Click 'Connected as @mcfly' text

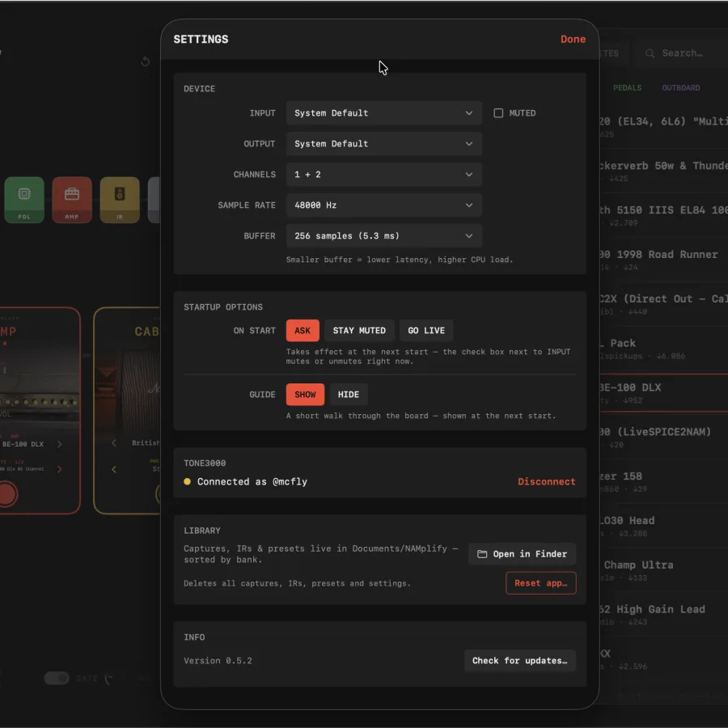click(252, 482)
